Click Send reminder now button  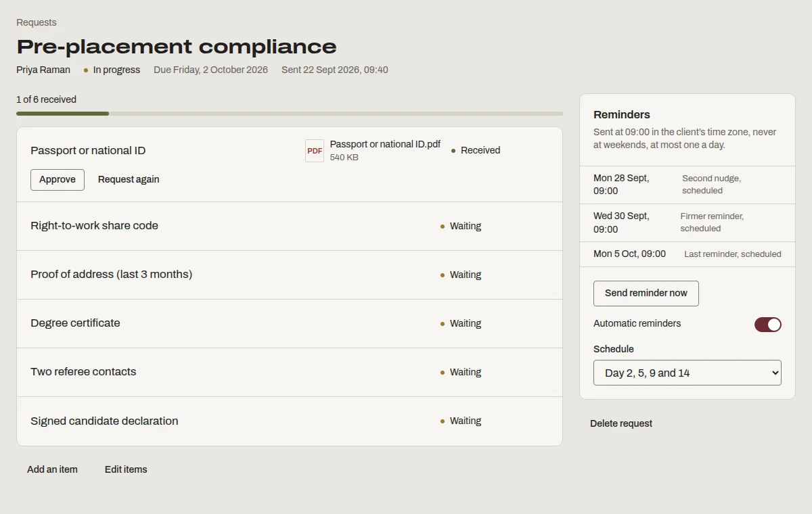coord(646,294)
